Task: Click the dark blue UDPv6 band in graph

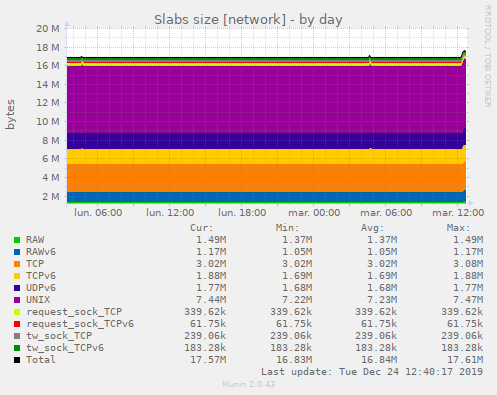Action: click(x=266, y=141)
